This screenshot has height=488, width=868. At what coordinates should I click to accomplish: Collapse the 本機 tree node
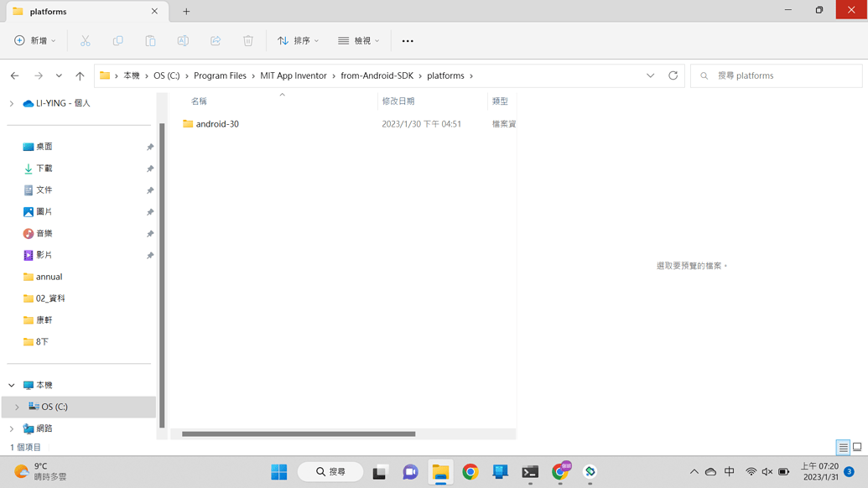(x=12, y=385)
